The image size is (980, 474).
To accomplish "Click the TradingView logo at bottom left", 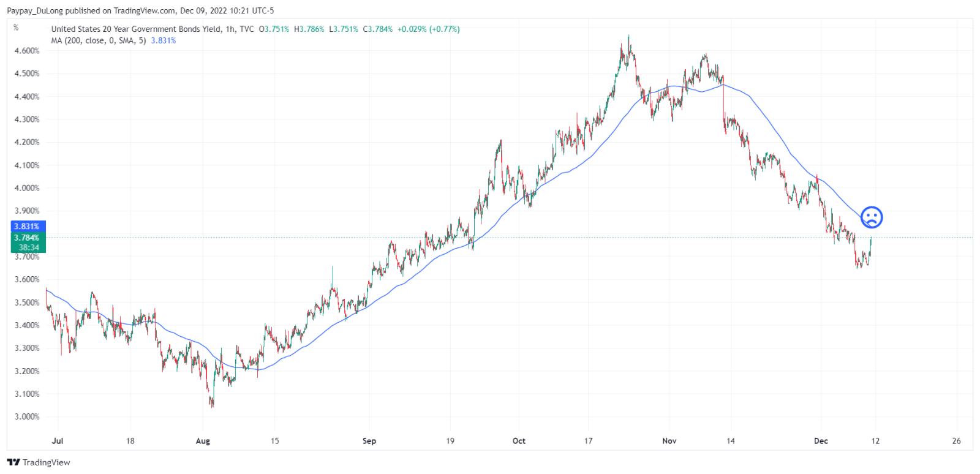I will tap(39, 462).
